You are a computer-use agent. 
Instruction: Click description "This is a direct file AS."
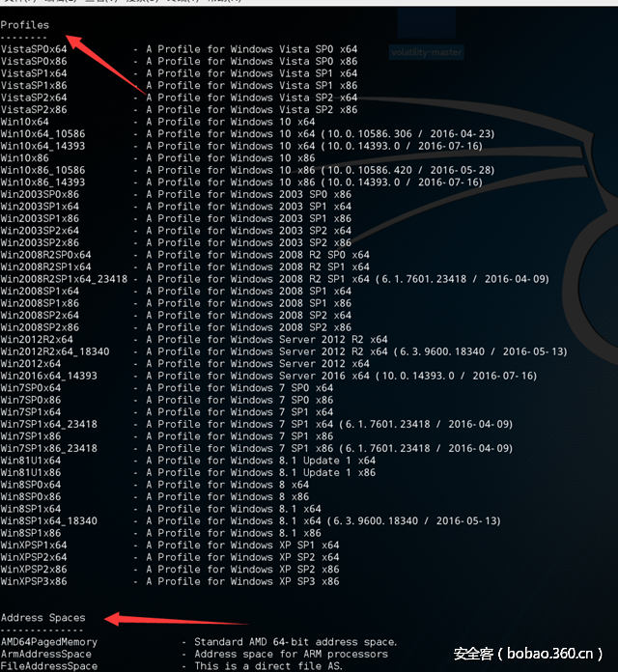click(268, 666)
